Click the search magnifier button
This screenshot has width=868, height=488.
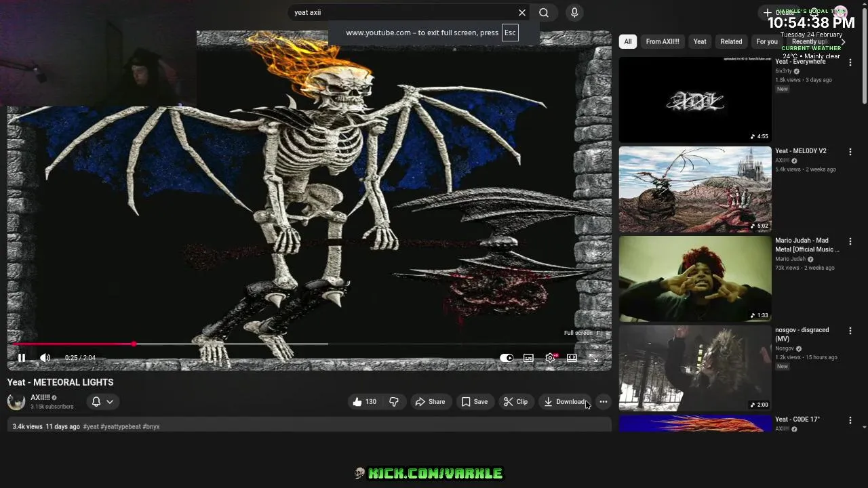tap(544, 12)
